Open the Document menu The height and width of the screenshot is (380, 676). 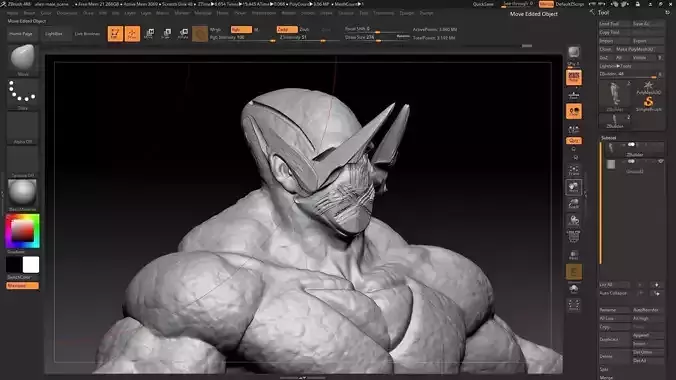pyautogui.click(x=67, y=13)
